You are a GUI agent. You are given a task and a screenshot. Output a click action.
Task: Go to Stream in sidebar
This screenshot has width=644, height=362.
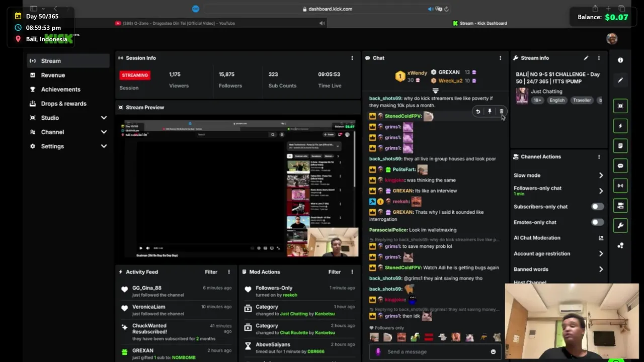pyautogui.click(x=68, y=61)
